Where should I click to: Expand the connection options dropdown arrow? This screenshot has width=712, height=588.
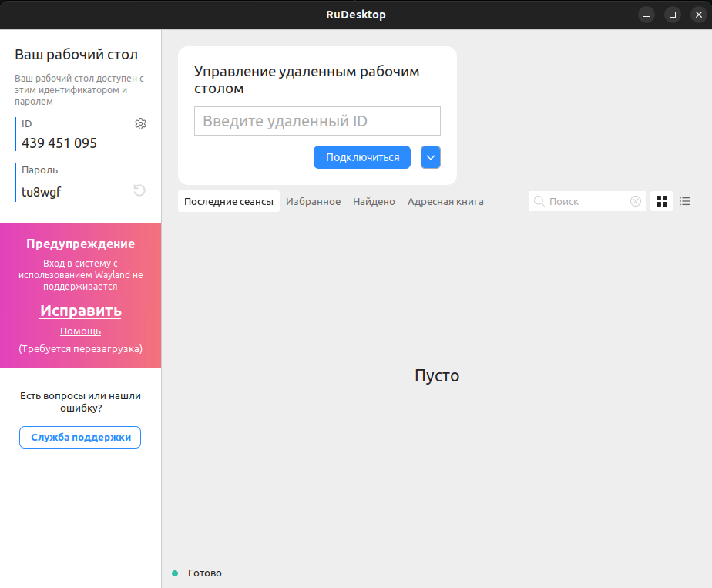[431, 157]
